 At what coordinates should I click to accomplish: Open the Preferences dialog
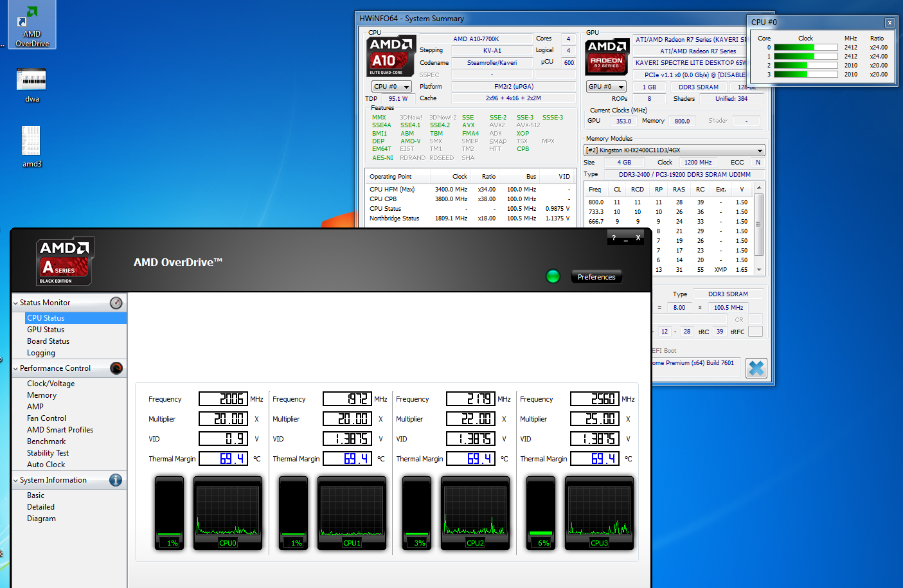tap(596, 277)
